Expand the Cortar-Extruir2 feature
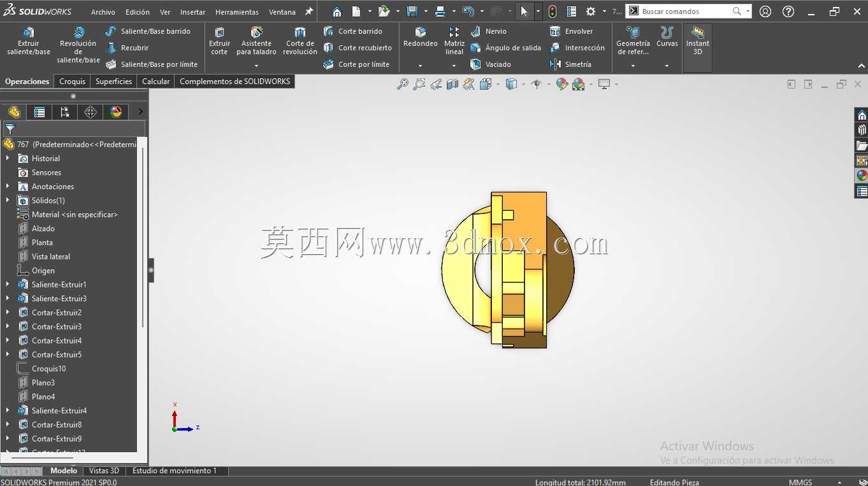The width and height of the screenshot is (868, 486). tap(8, 313)
